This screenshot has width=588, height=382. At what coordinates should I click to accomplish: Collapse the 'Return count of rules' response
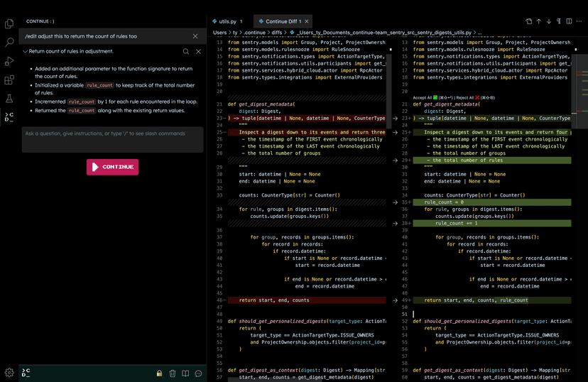25,51
